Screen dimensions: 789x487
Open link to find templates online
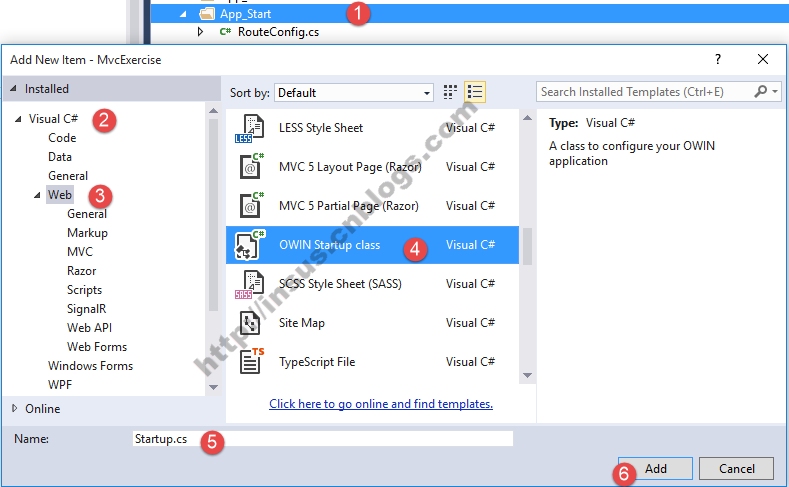380,404
